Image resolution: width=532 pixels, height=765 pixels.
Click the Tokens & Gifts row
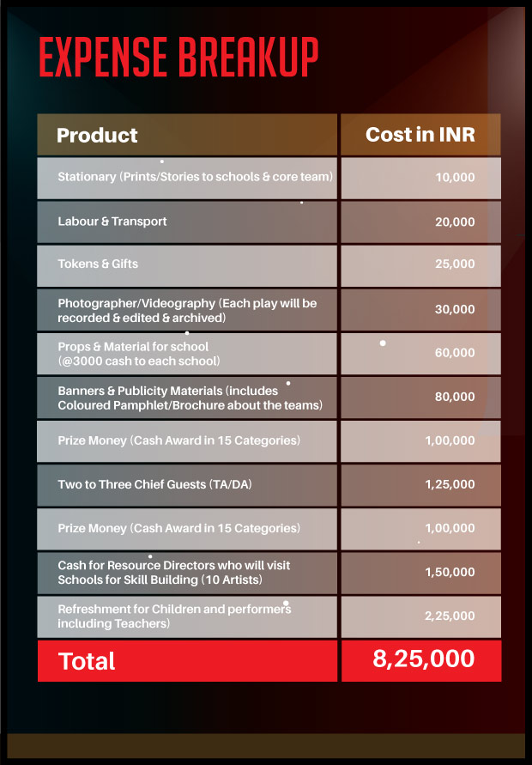click(x=98, y=264)
